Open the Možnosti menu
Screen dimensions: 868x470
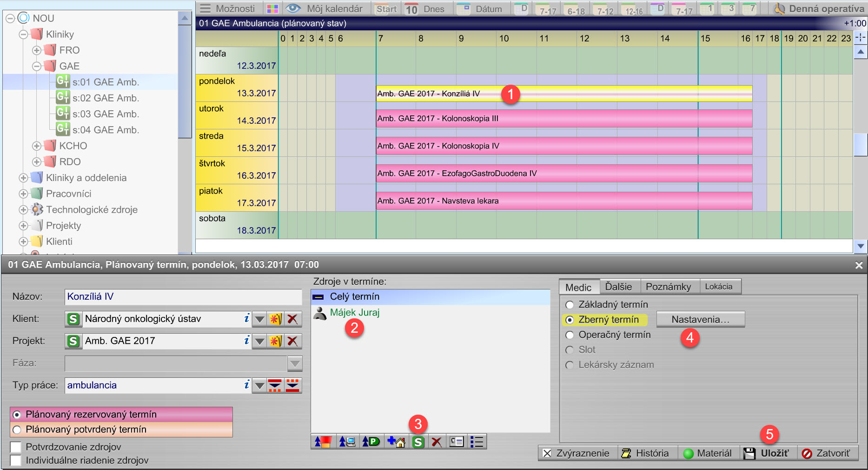[228, 9]
